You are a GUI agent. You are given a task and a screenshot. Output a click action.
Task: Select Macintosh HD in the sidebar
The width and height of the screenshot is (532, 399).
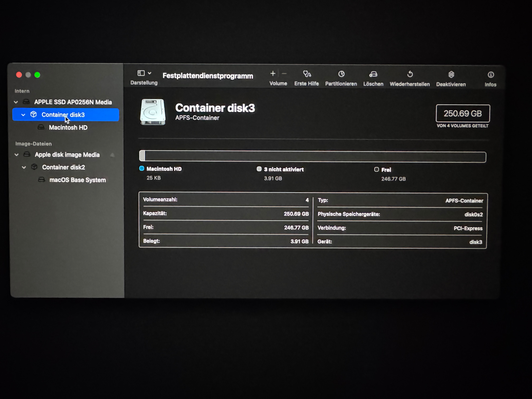click(68, 127)
